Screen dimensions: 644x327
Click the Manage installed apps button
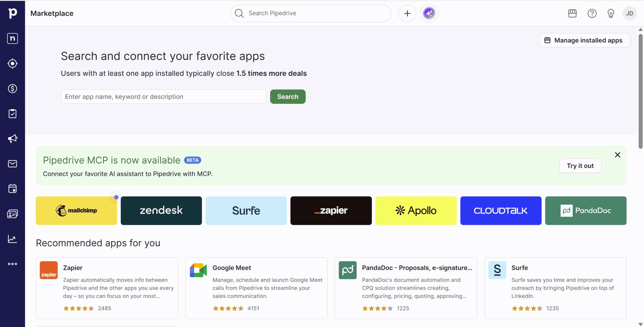[x=585, y=40]
